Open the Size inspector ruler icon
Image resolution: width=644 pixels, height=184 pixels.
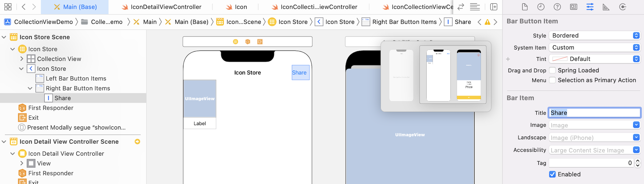606,7
